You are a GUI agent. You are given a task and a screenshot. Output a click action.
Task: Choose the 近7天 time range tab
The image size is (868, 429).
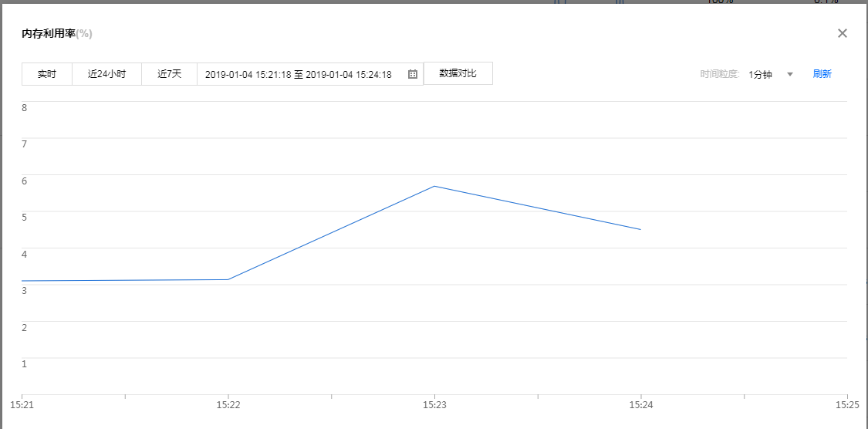point(169,74)
